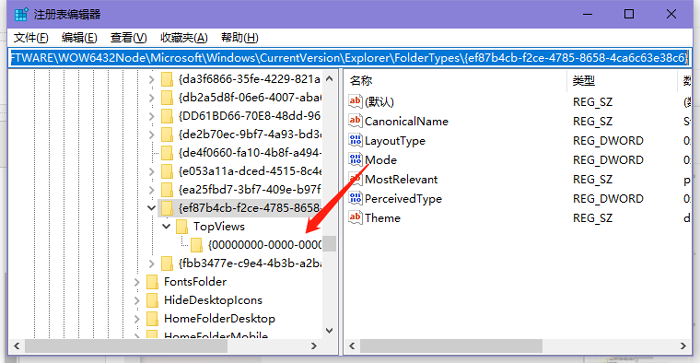Image resolution: width=700 pixels, height=363 pixels.
Task: Open the 收藏夹(A) menu
Action: tap(184, 38)
